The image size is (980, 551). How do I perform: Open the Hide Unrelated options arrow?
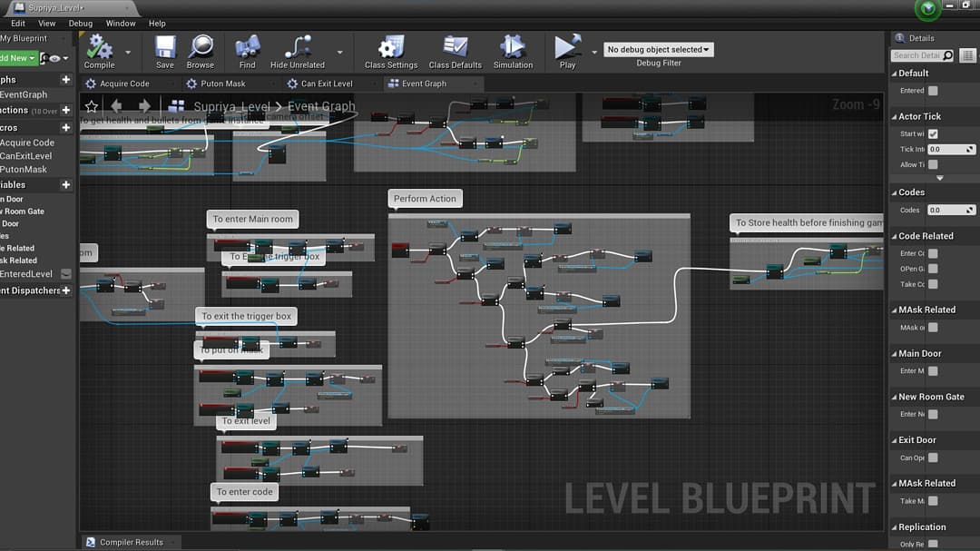click(x=340, y=52)
